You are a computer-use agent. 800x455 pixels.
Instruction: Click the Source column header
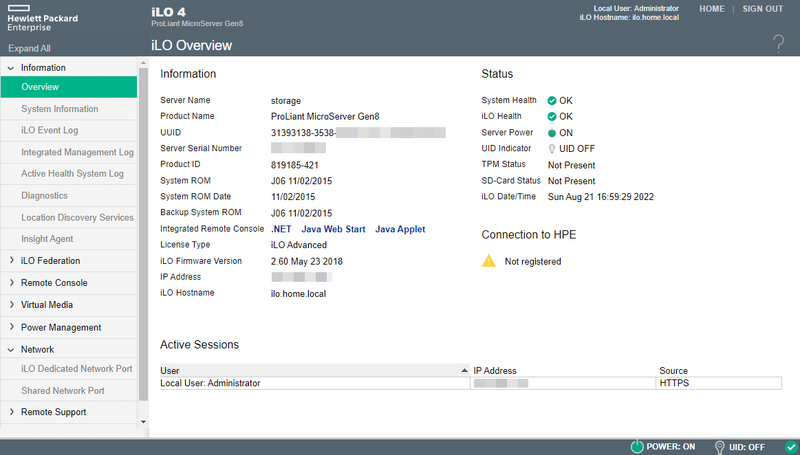click(673, 371)
